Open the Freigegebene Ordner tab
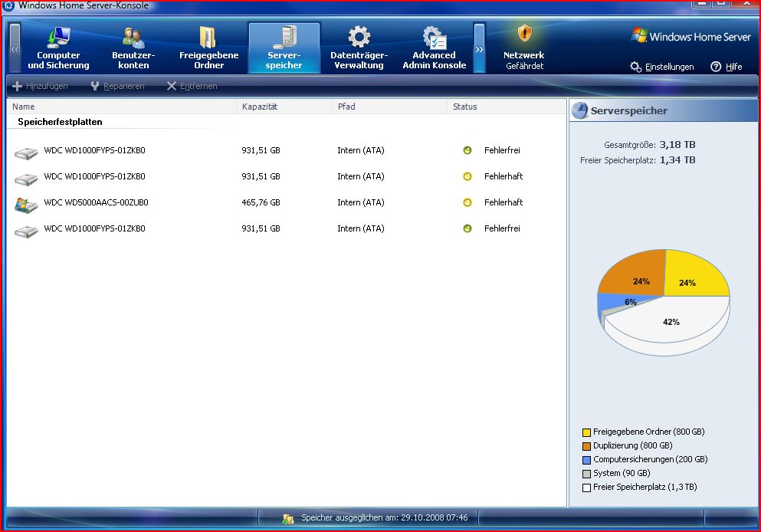 (x=208, y=48)
